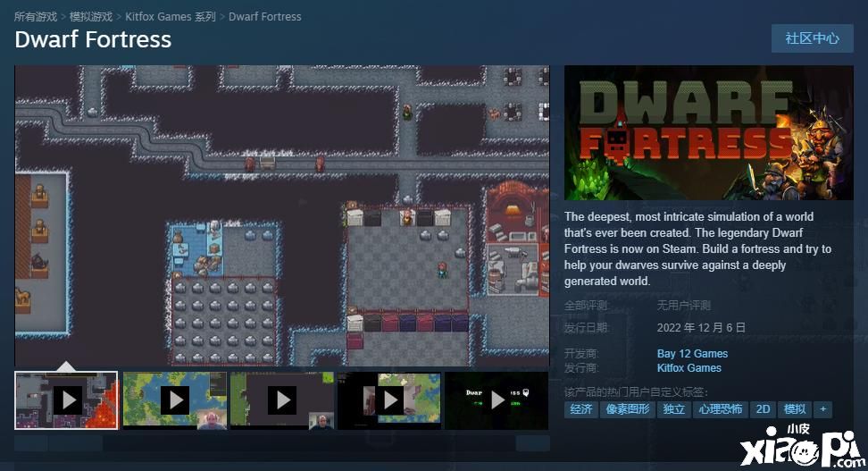Play the second world-map video thumbnail
This screenshot has height=471, width=868.
(174, 400)
